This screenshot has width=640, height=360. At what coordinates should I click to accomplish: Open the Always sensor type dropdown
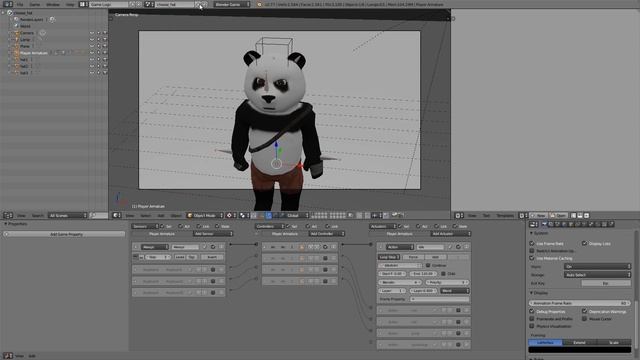(x=154, y=247)
